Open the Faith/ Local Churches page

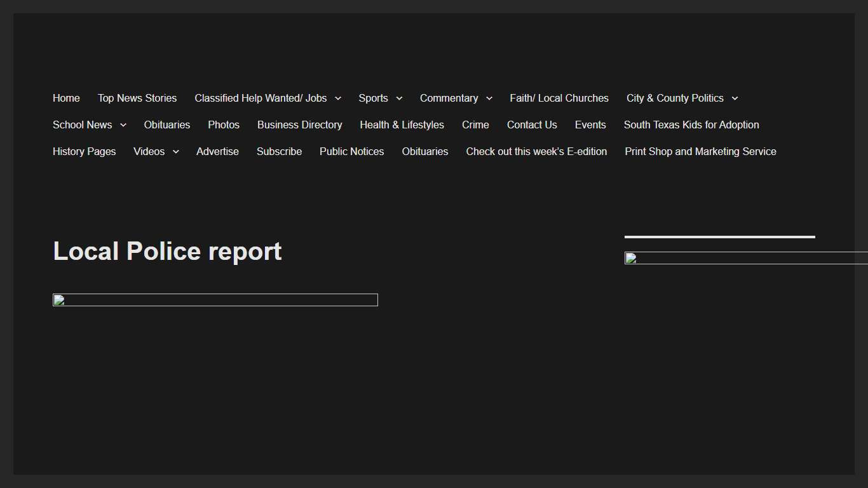click(559, 98)
